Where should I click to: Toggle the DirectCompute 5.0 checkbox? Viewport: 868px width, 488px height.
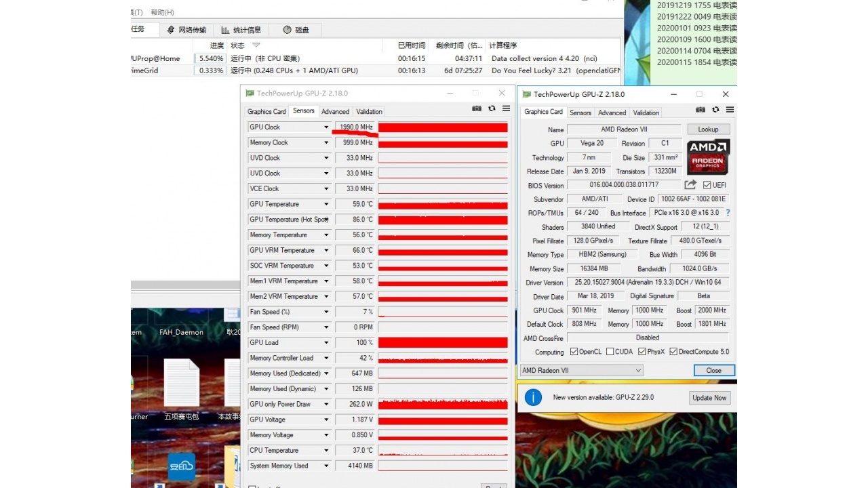[x=673, y=352]
